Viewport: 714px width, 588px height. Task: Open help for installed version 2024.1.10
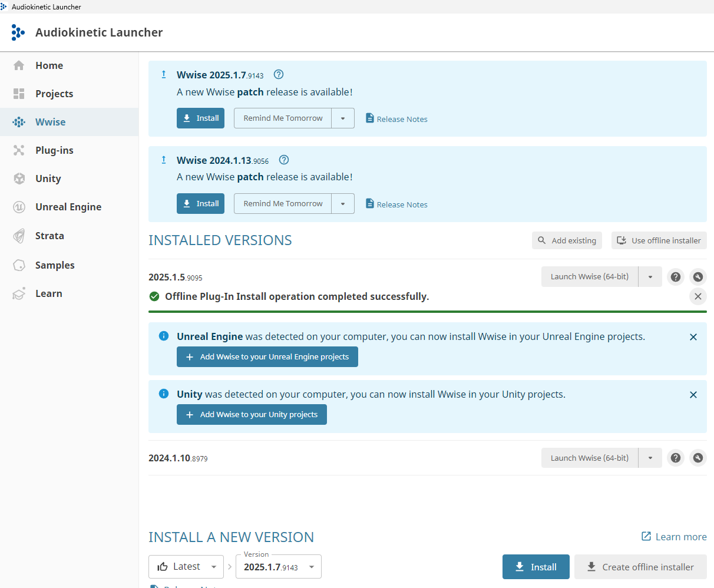pyautogui.click(x=676, y=458)
